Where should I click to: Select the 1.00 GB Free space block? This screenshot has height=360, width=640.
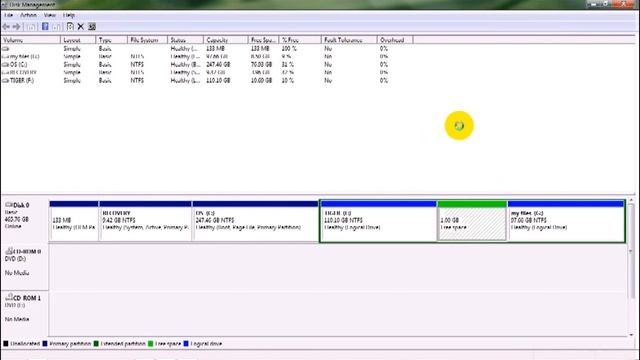[472, 221]
